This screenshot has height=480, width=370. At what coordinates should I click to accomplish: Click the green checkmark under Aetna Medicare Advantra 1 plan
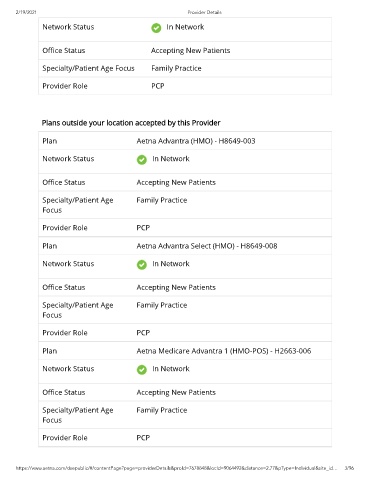click(x=142, y=370)
